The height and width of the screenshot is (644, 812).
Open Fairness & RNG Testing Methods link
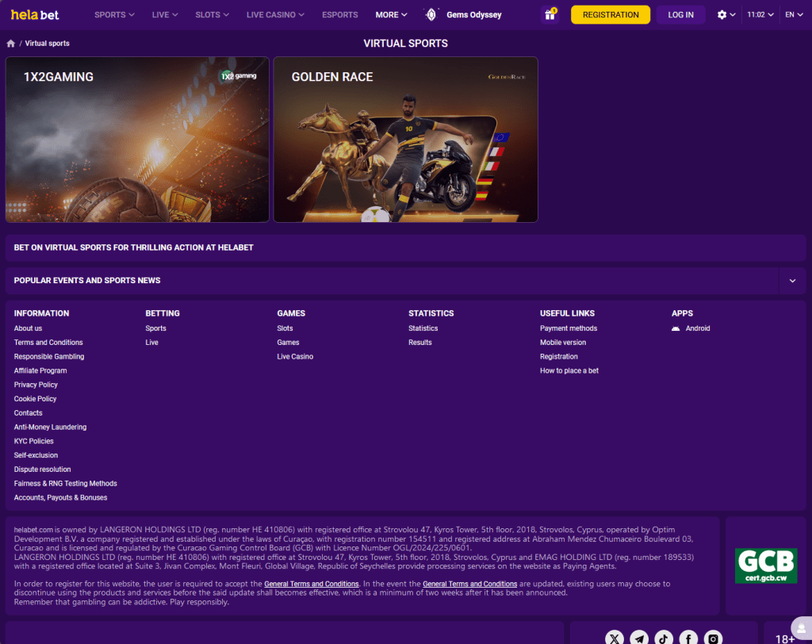point(65,483)
